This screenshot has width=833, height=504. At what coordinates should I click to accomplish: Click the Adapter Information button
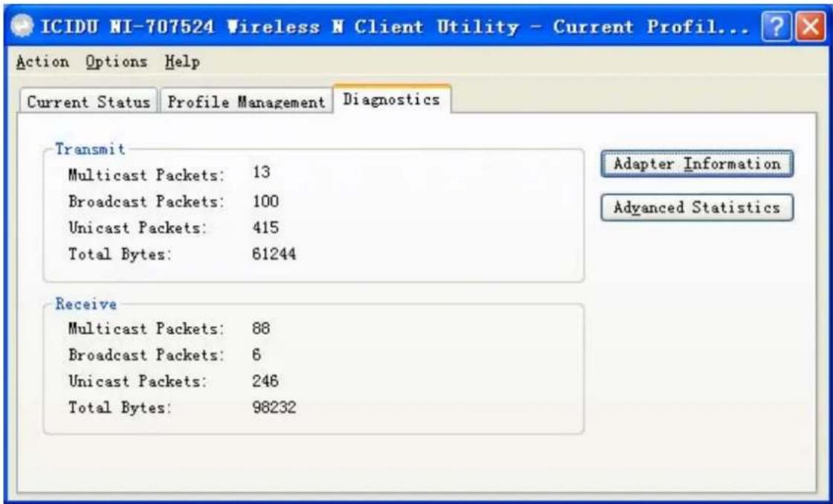(x=697, y=164)
